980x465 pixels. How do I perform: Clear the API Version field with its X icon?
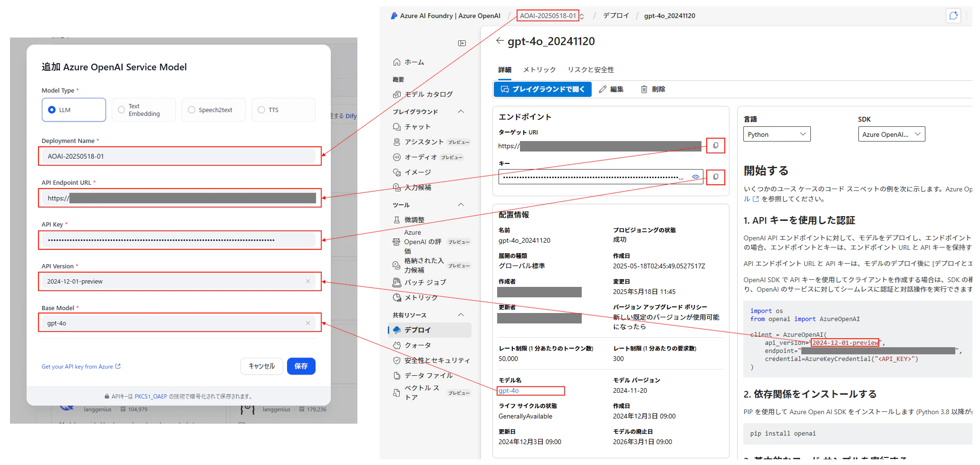point(308,281)
